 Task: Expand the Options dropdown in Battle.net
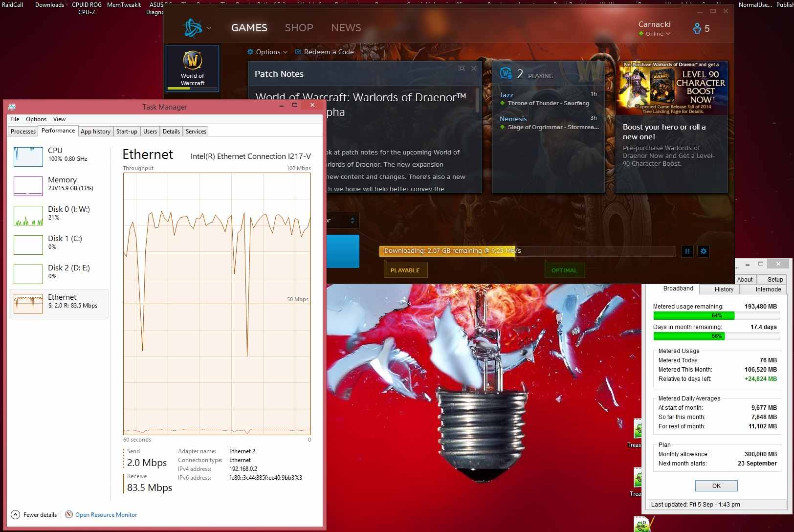[267, 52]
